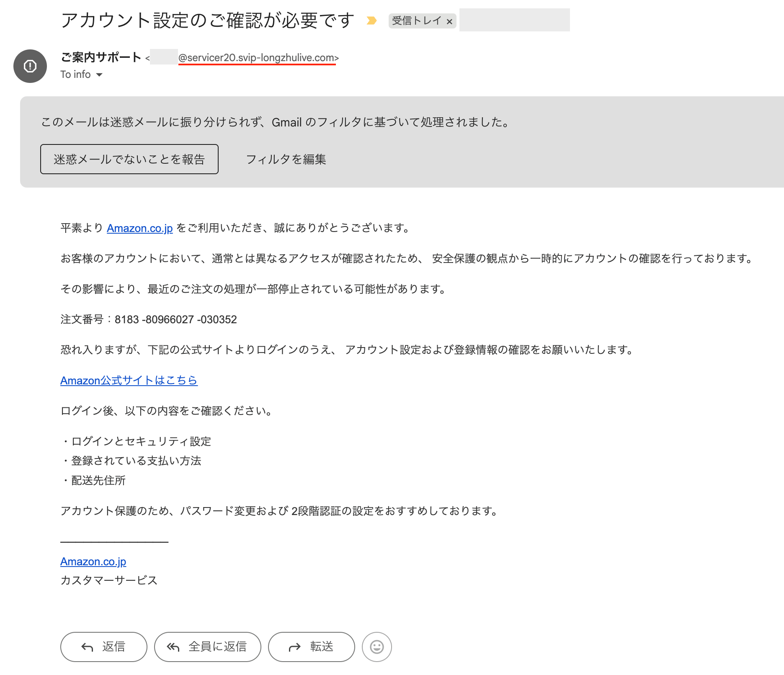Open the emoji reaction smiley icon
This screenshot has width=784, height=675.
point(376,647)
